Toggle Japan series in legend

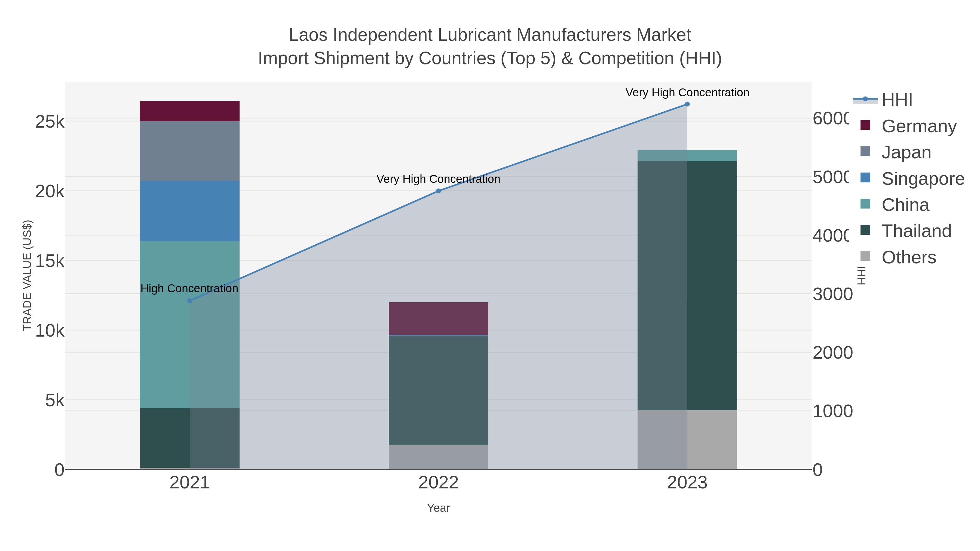tap(896, 152)
